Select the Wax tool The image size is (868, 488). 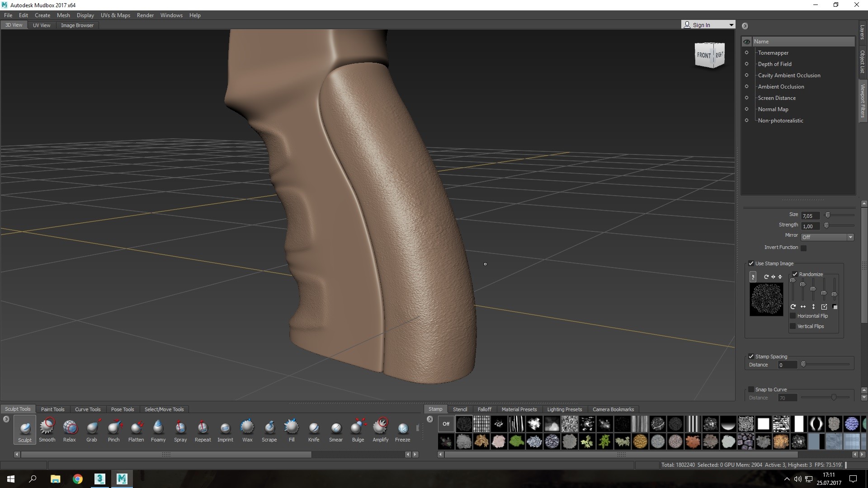click(x=247, y=430)
